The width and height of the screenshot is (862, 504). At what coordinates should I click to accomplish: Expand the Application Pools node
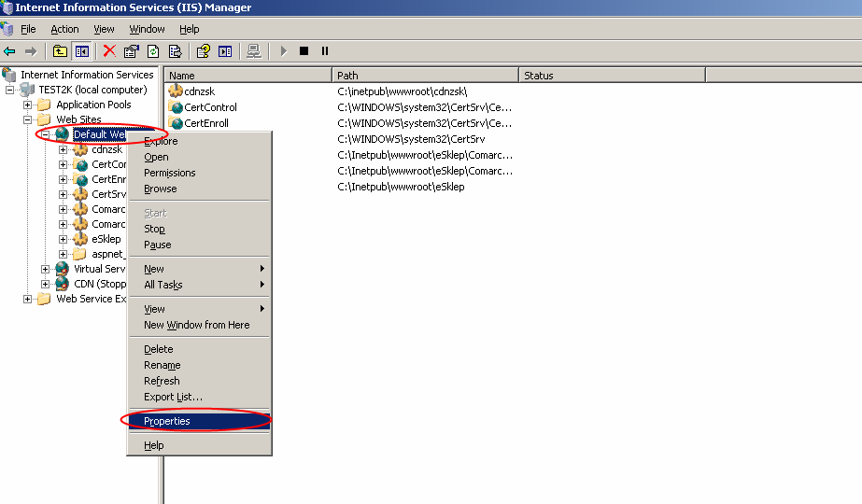[x=27, y=105]
